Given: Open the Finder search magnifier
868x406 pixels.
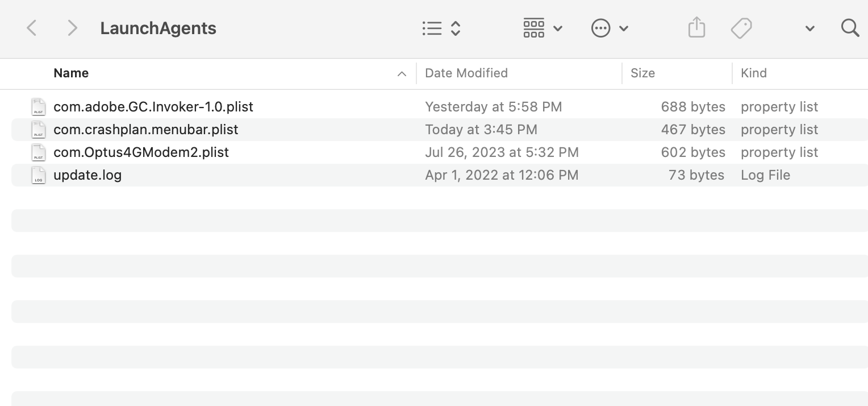Looking at the screenshot, I should pos(850,28).
